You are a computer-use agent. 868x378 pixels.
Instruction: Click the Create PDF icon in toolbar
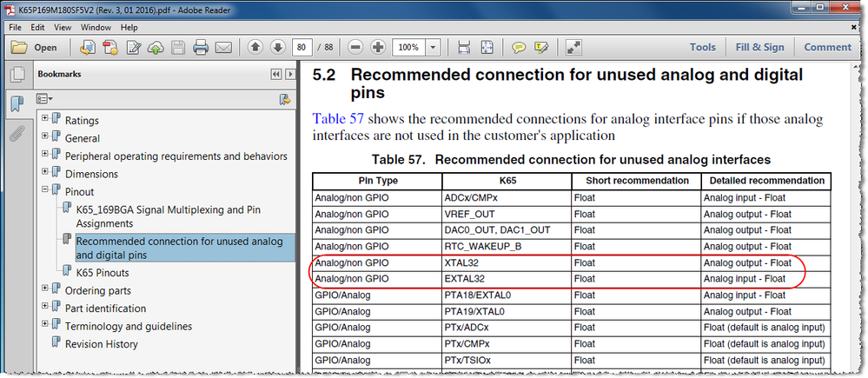(x=110, y=48)
